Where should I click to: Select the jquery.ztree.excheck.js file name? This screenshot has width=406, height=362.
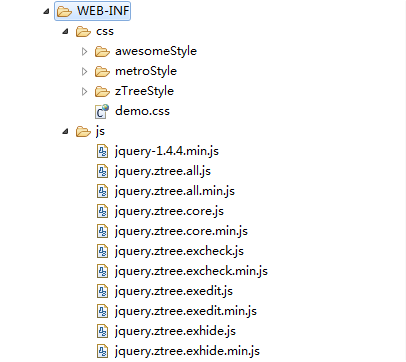point(179,251)
